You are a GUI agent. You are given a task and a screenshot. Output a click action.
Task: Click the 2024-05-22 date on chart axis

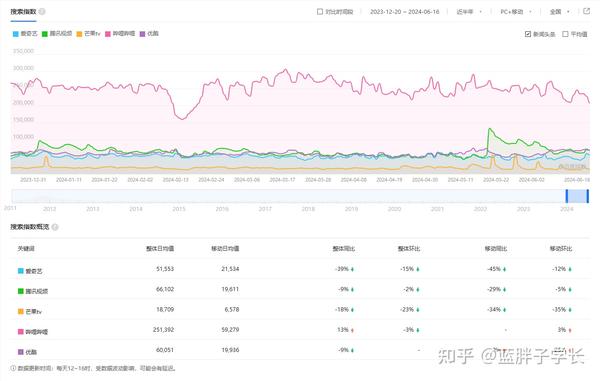pyautogui.click(x=496, y=179)
